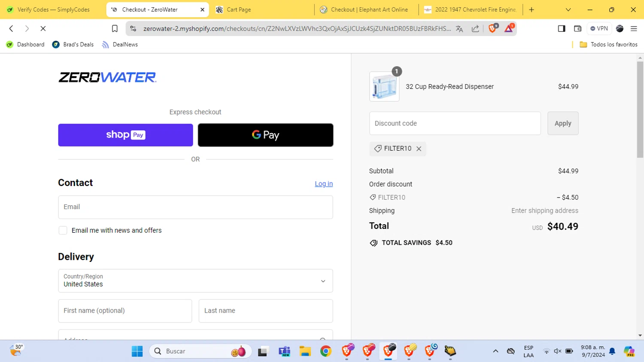This screenshot has height=362, width=644.
Task: Open the Windows Start menu
Action: point(137,351)
